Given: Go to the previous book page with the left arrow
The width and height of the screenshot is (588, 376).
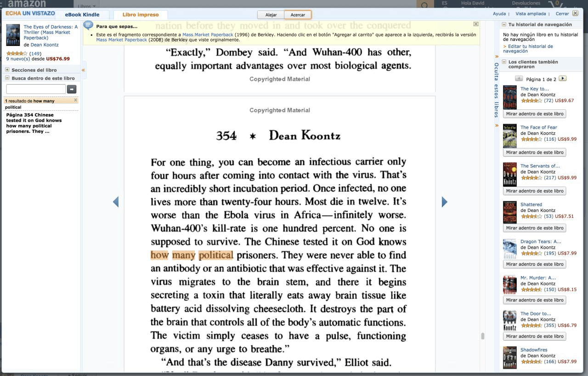Looking at the screenshot, I should [116, 201].
